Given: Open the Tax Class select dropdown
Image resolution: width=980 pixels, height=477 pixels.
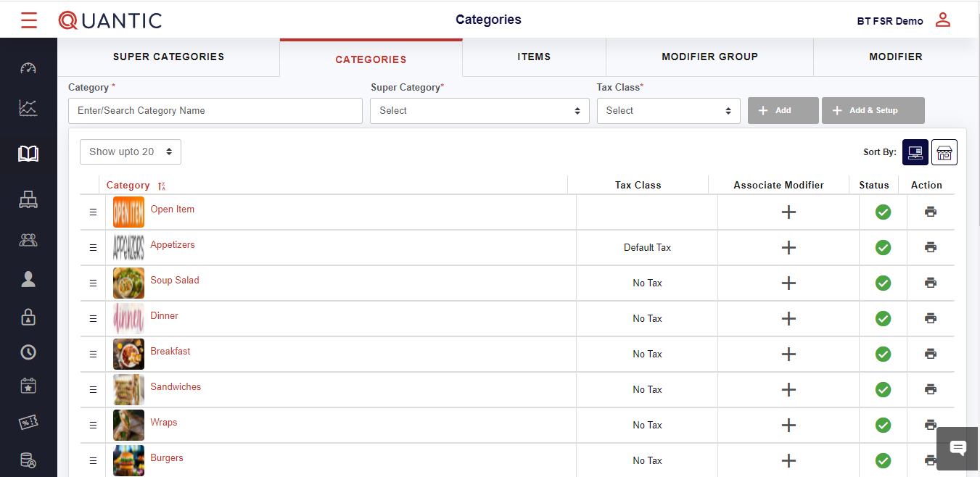Looking at the screenshot, I should 668,111.
